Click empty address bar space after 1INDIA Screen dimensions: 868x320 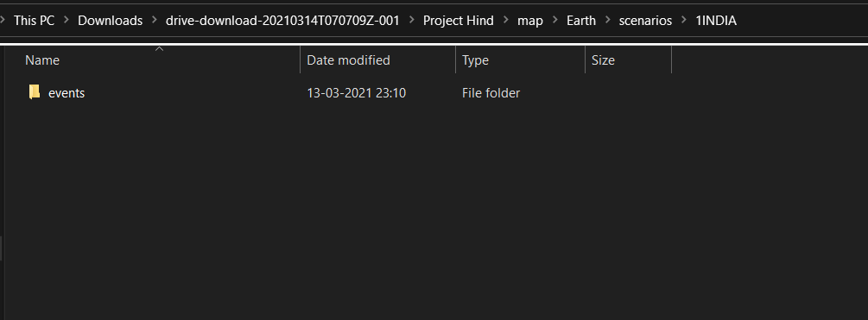(x=802, y=21)
